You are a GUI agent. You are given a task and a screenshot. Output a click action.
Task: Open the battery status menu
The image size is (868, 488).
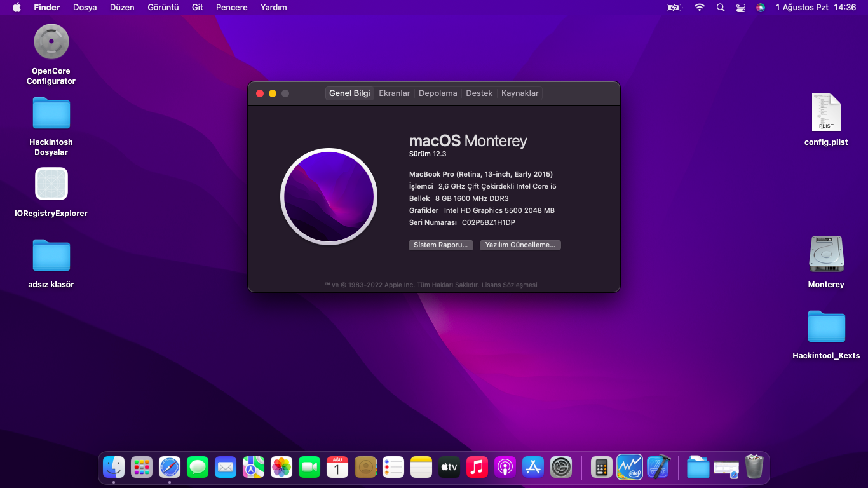tap(674, 8)
